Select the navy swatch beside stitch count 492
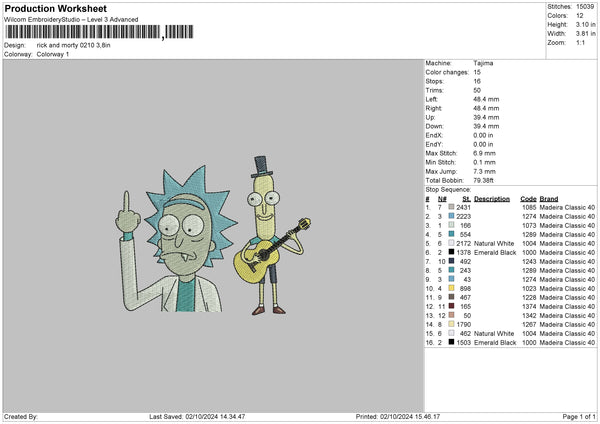 pos(451,261)
